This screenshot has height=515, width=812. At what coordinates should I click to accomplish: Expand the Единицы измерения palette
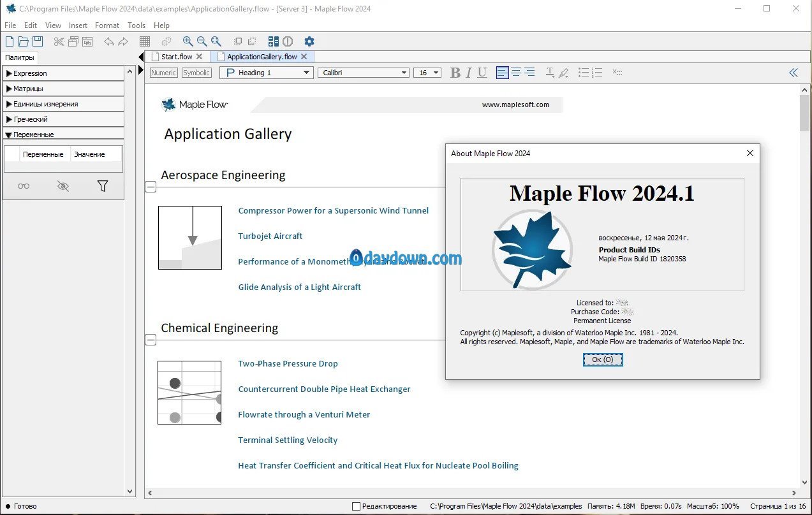pos(63,104)
